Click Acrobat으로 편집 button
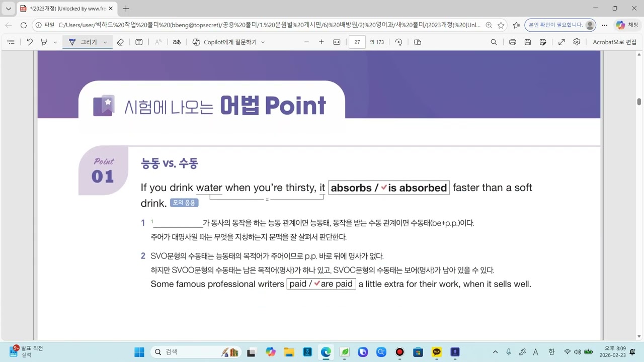Image resolution: width=644 pixels, height=362 pixels. 614,42
